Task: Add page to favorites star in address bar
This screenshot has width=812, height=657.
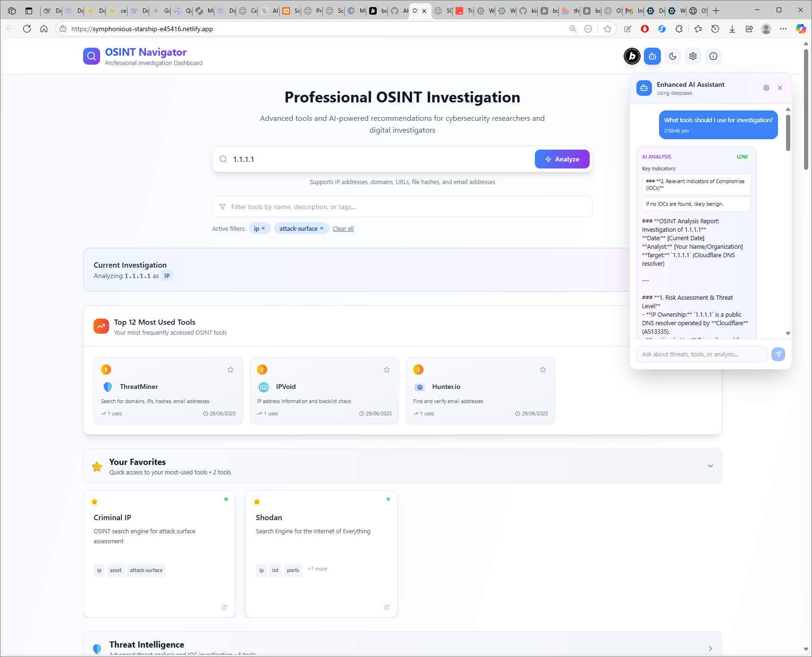Action: 608,29
